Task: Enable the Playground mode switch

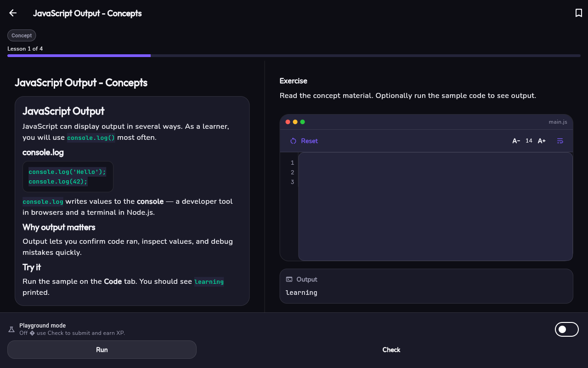Action: pos(567,329)
